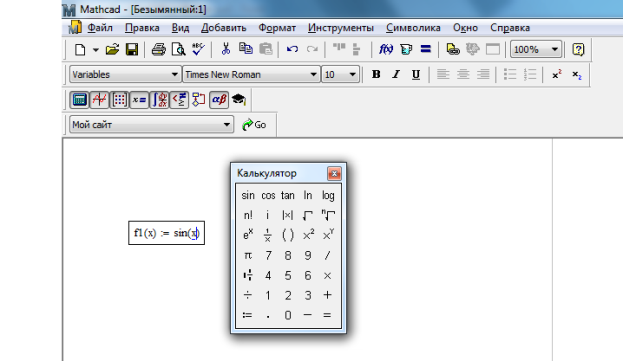Open Print Preview icon

point(178,50)
